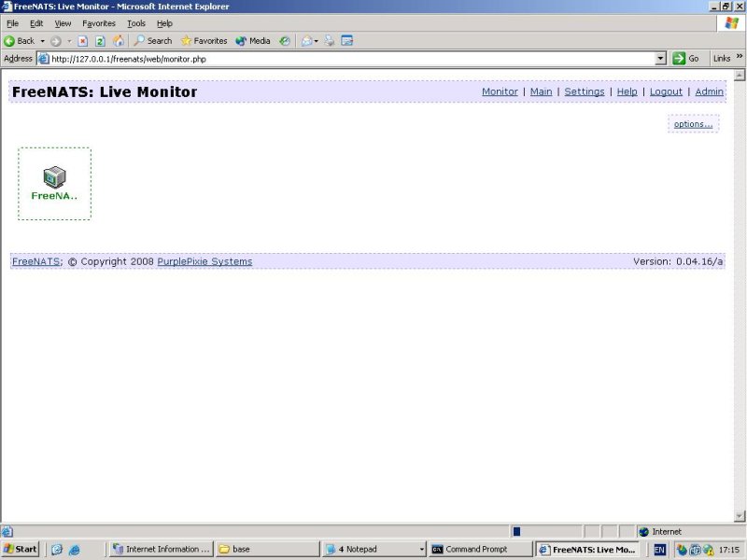747x560 pixels.
Task: Open the Monitor page link
Action: [500, 91]
